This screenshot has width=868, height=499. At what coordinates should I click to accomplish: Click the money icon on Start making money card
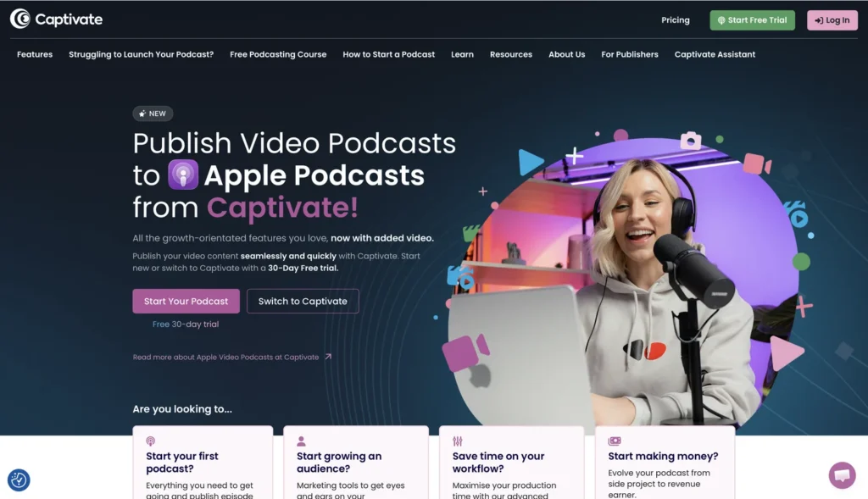(x=615, y=441)
